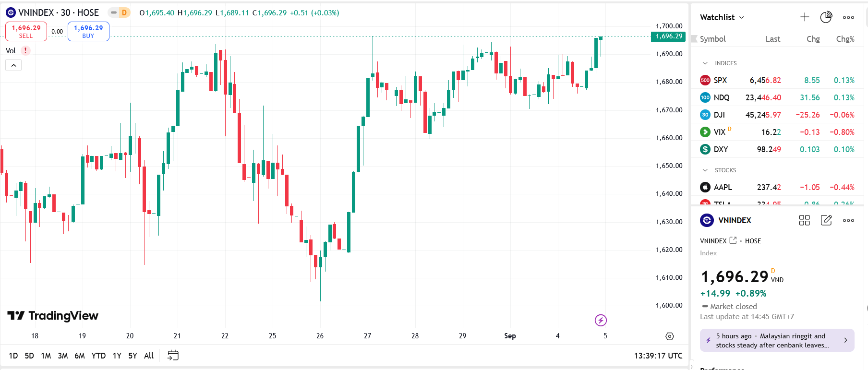Click the volume warning exclamation icon
Screen dimensions: 868x370
[x=25, y=50]
